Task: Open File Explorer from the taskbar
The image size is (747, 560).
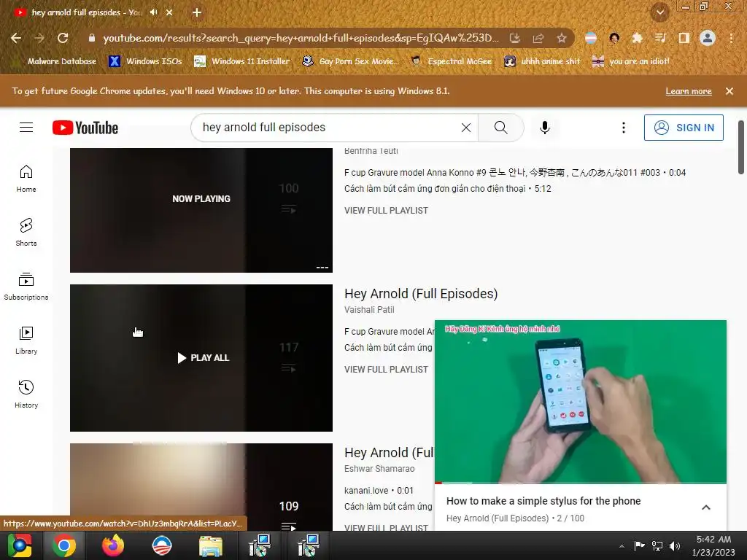Action: [x=211, y=545]
